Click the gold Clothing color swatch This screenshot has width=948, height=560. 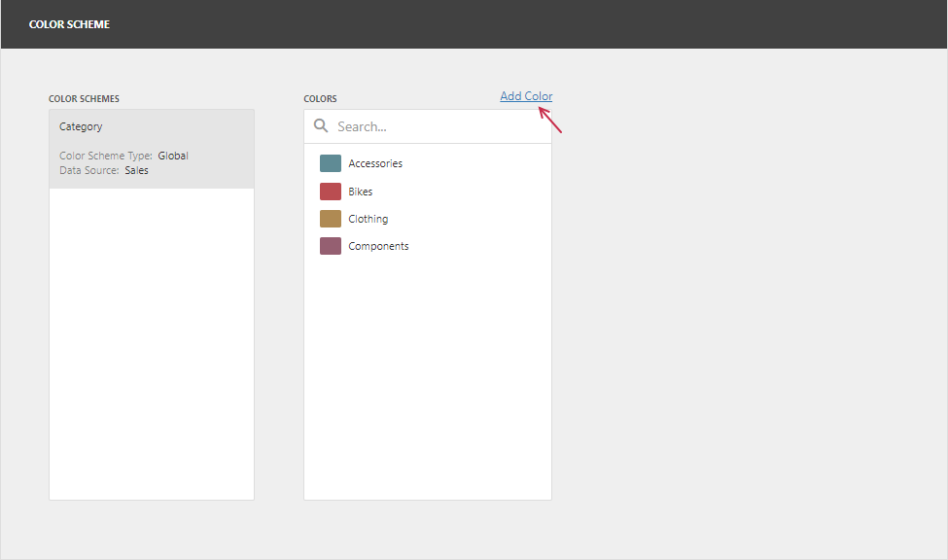coord(330,218)
